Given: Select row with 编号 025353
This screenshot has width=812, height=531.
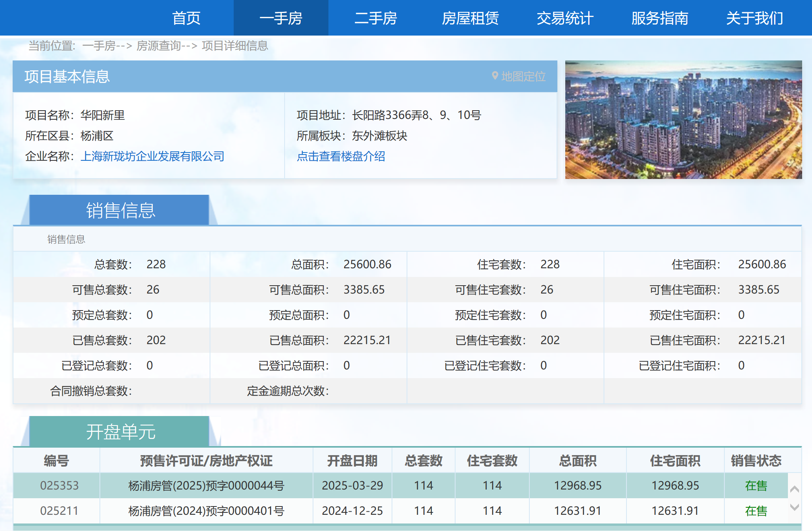Looking at the screenshot, I should pos(59,485).
